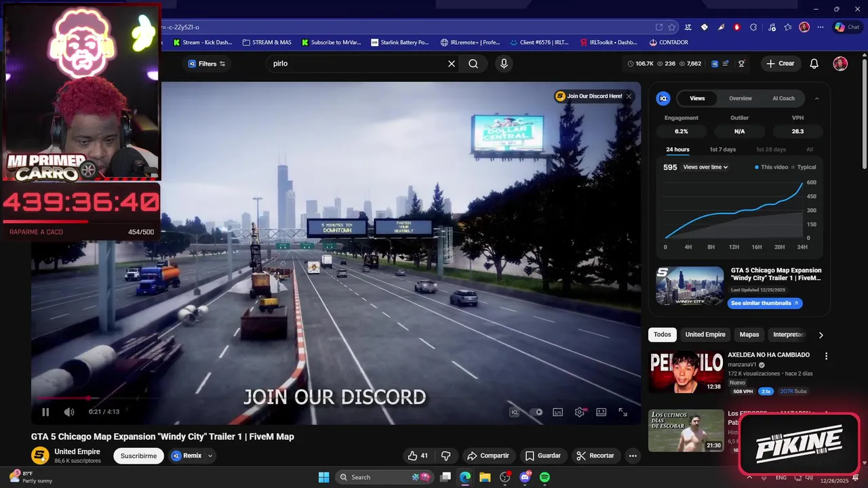Expand the Remix dropdown arrow
This screenshot has width=868, height=488.
tap(210, 455)
